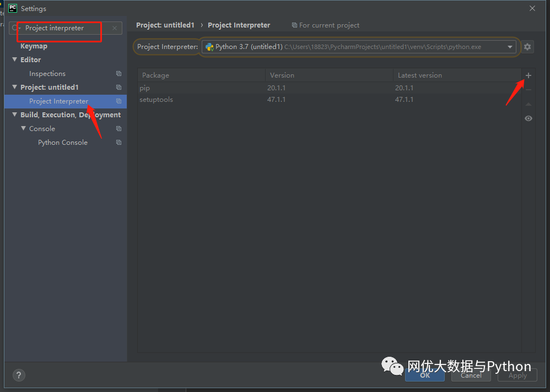Click the search magnifier history icon
Viewport: 550px width, 392px height.
click(16, 28)
